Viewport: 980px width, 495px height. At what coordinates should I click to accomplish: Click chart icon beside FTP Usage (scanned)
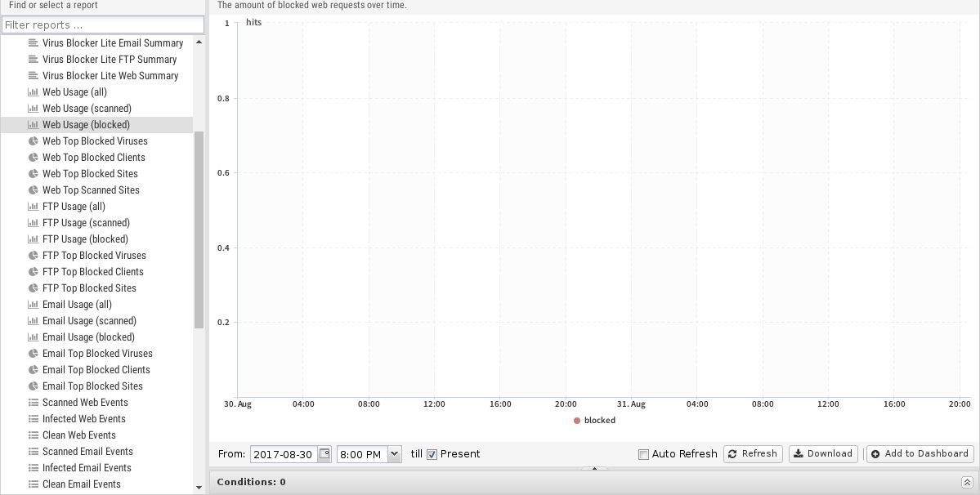point(34,222)
